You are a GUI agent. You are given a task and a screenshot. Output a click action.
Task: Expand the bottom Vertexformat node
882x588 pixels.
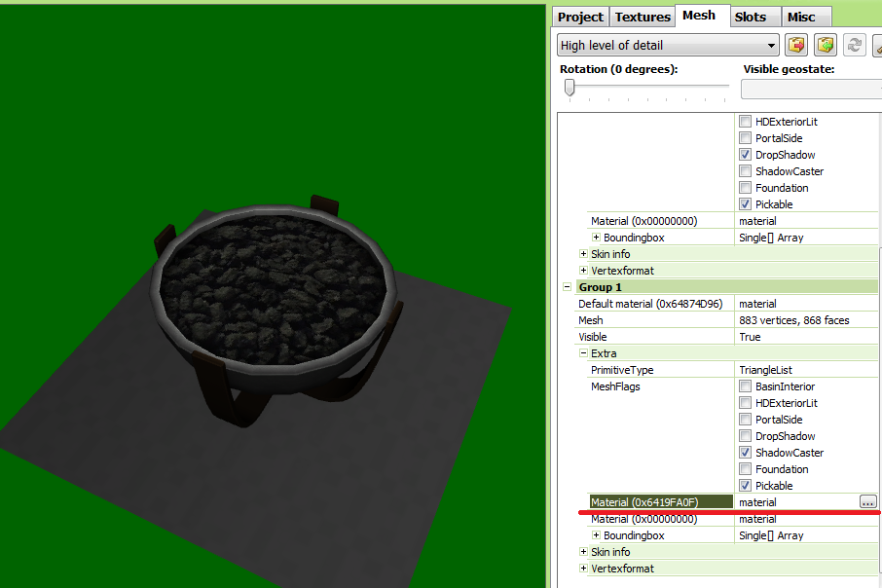coord(583,569)
